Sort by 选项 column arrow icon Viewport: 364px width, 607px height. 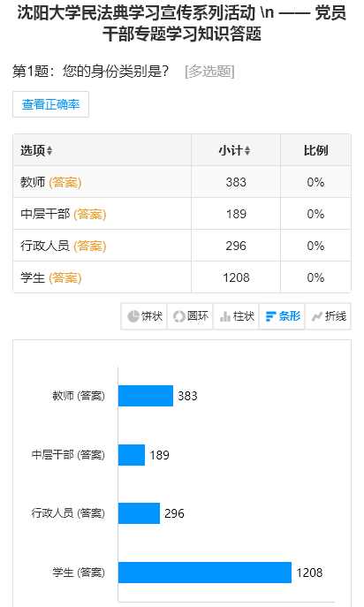tap(49, 150)
